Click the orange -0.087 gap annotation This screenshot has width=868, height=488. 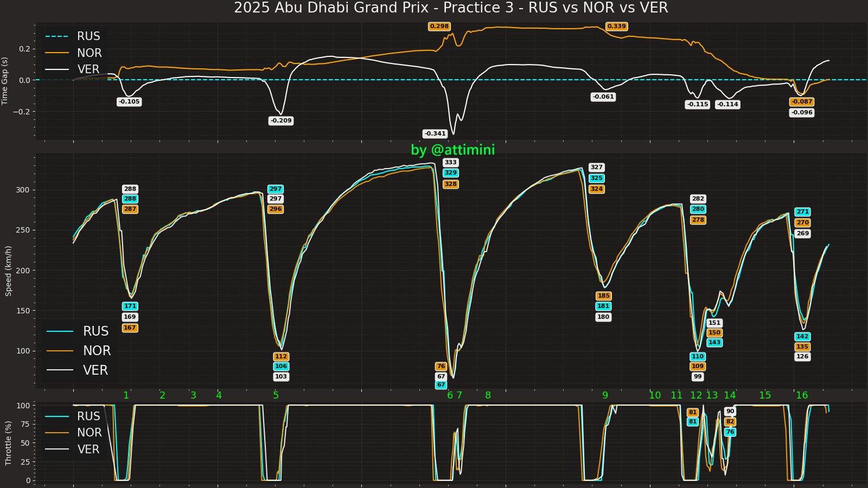tap(802, 102)
